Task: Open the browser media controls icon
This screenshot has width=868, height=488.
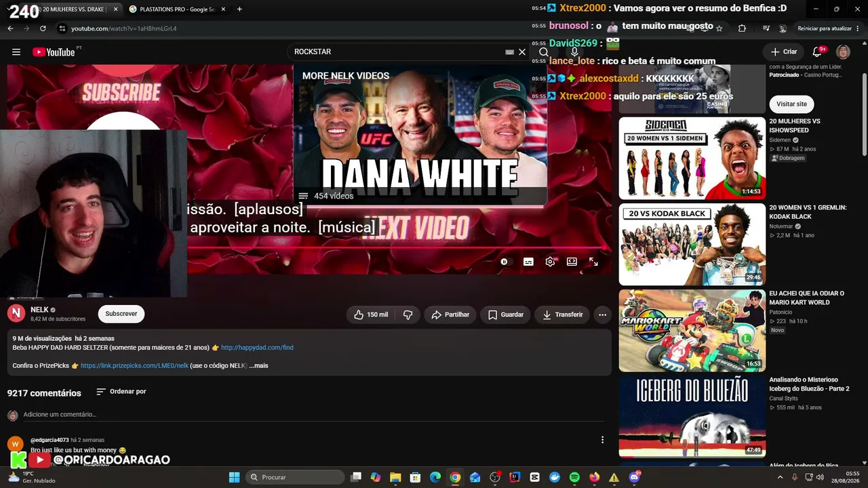Action: pos(766,28)
